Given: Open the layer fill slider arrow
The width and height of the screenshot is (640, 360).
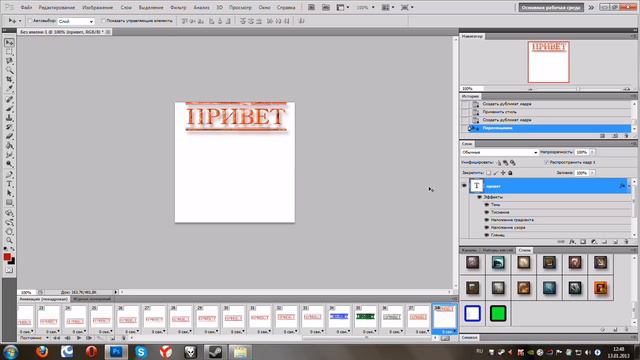Looking at the screenshot, I should (x=592, y=173).
